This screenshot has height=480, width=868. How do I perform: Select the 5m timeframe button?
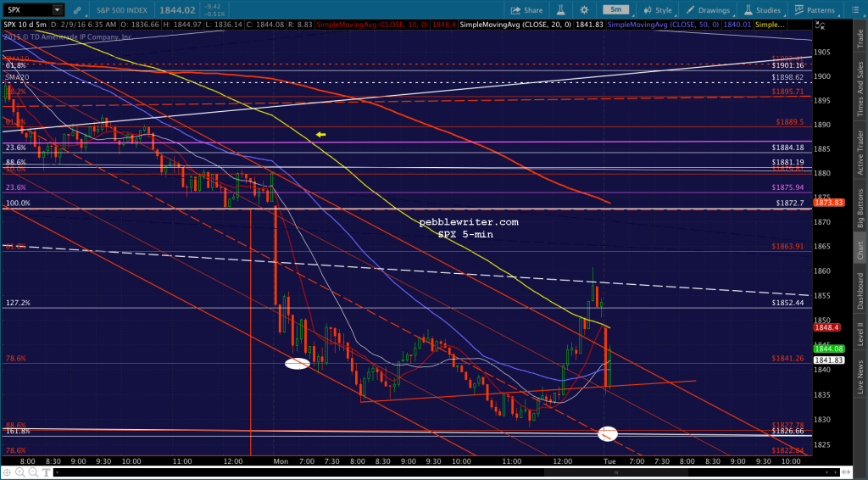pyautogui.click(x=615, y=10)
